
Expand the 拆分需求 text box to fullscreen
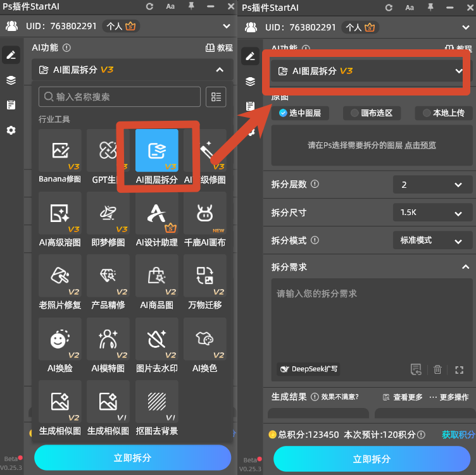coord(459,370)
